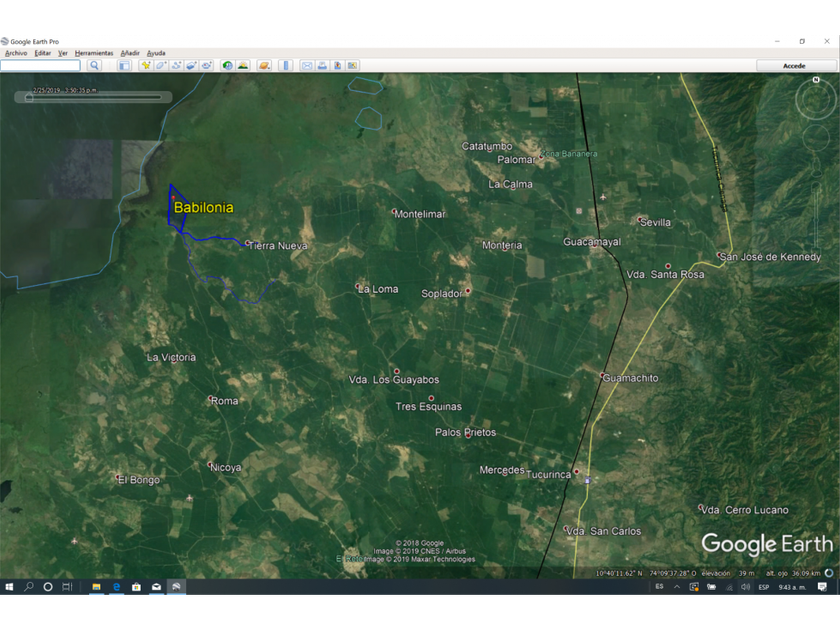840x630 pixels.
Task: Expand the Añadir menu
Action: point(130,53)
